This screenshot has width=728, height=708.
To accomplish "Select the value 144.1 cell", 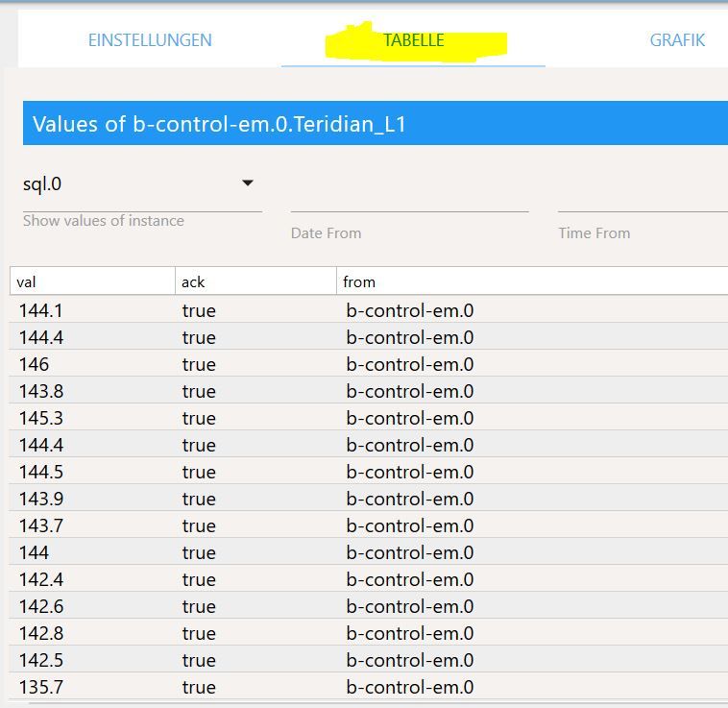I will pos(41,310).
